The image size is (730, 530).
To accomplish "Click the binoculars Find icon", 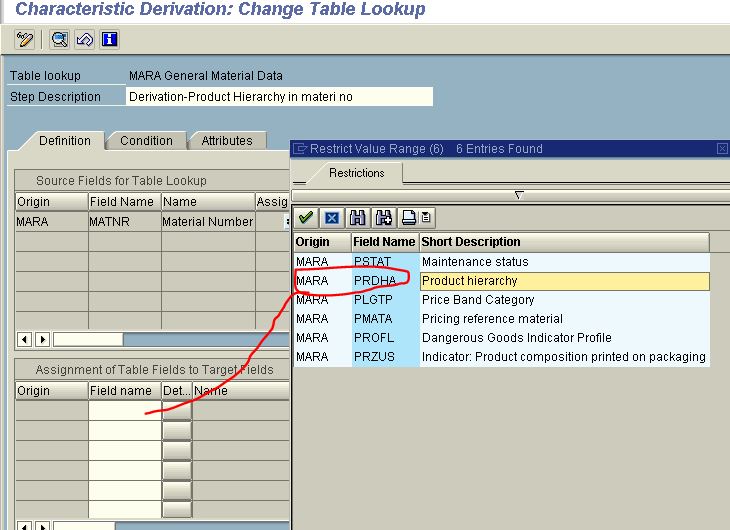I will click(x=358, y=217).
